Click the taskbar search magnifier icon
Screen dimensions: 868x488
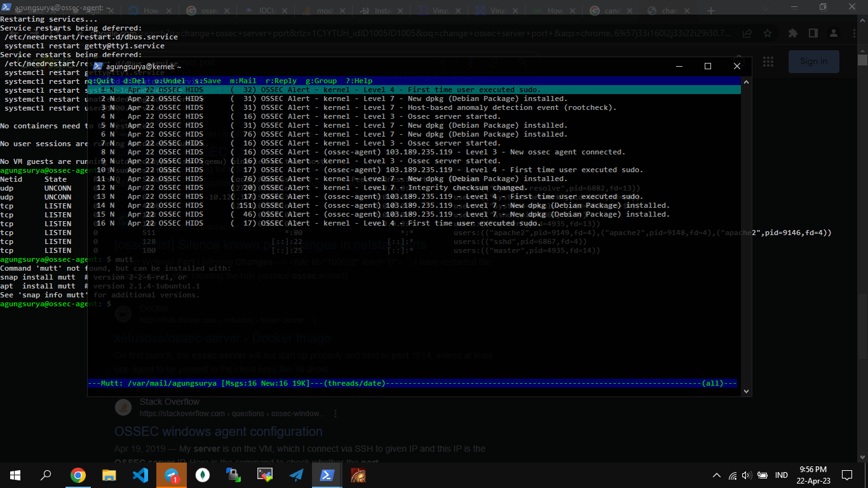coord(46,475)
